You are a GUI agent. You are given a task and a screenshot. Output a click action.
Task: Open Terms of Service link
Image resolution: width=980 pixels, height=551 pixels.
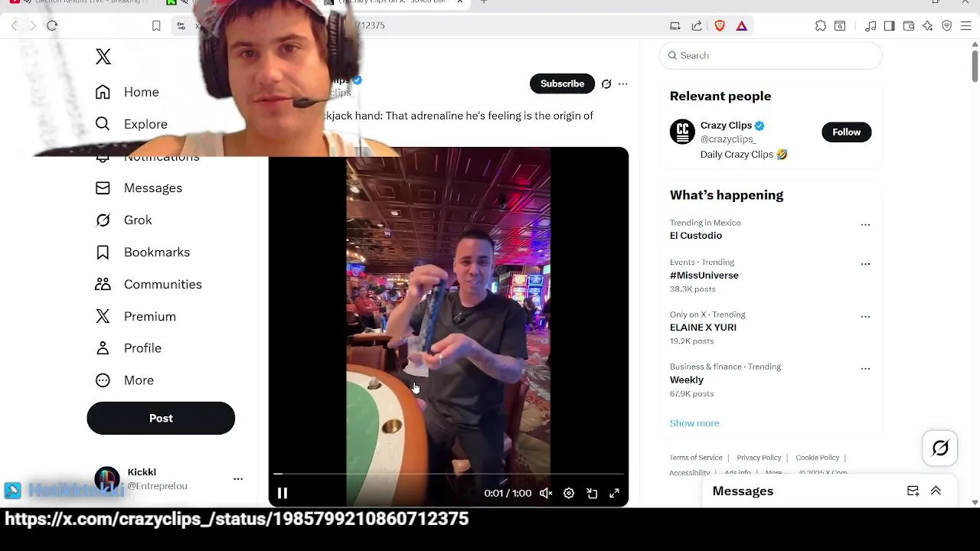[x=696, y=458]
